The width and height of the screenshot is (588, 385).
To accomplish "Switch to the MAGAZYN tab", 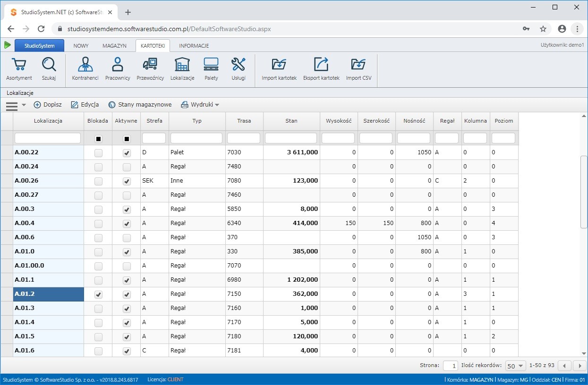I will coord(114,46).
